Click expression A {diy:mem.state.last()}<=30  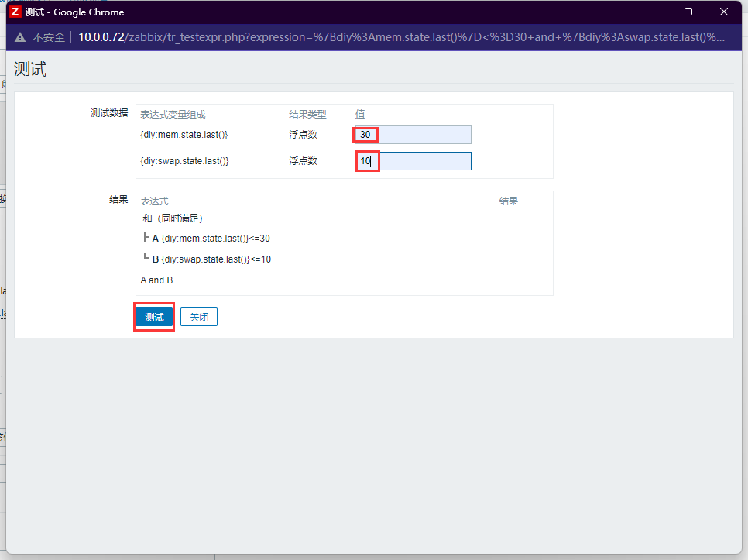click(x=211, y=239)
